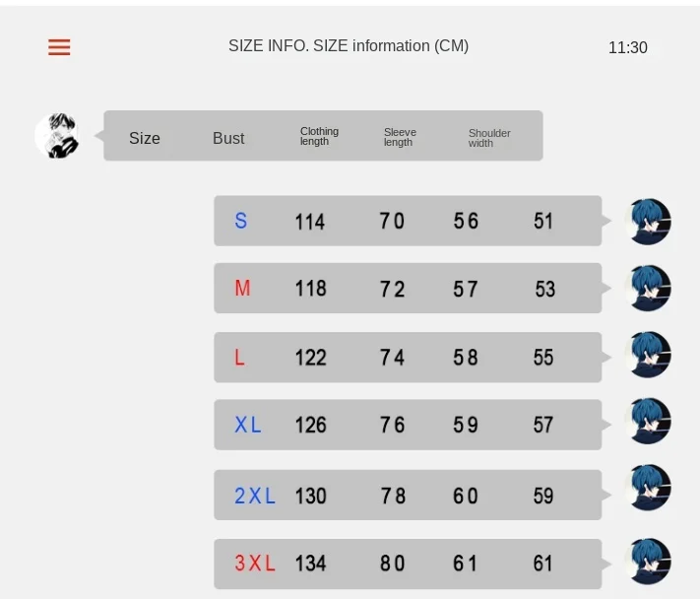Open the red hamburger menu icon
Screen dimensions: 700x599
pos(59,47)
